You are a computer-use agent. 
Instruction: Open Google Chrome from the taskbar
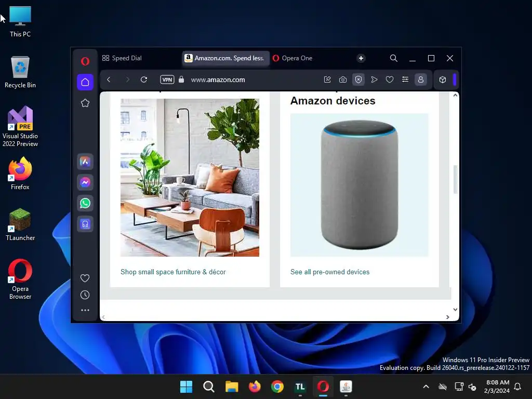click(x=277, y=387)
